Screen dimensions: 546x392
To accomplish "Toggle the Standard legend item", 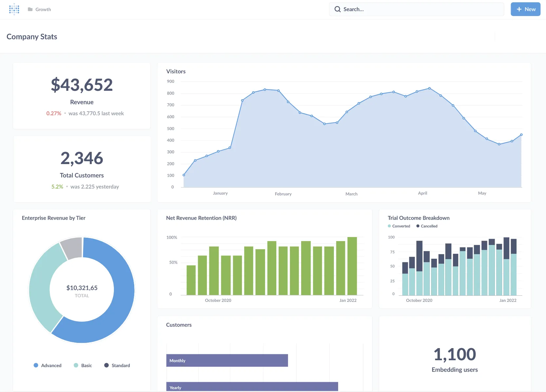I will (117, 365).
